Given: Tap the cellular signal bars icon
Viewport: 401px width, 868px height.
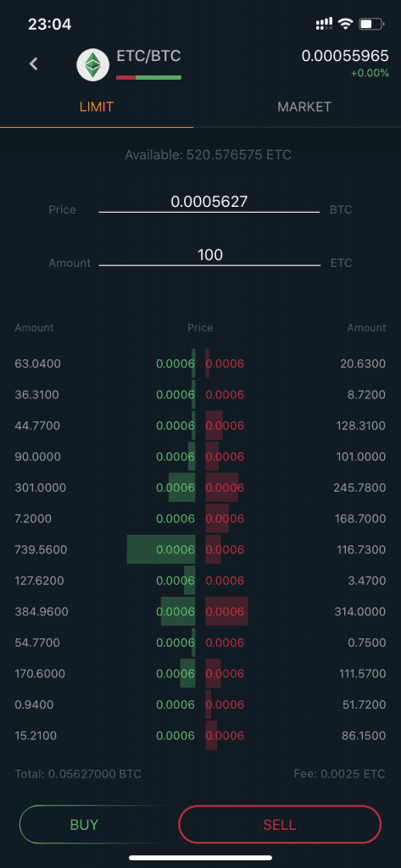Looking at the screenshot, I should 324,24.
